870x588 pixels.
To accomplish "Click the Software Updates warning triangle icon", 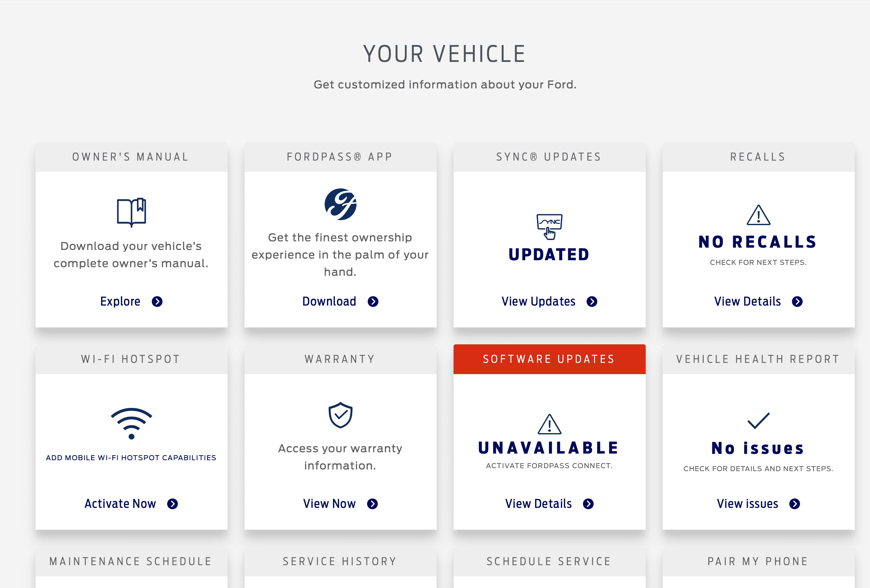I will pyautogui.click(x=549, y=424).
